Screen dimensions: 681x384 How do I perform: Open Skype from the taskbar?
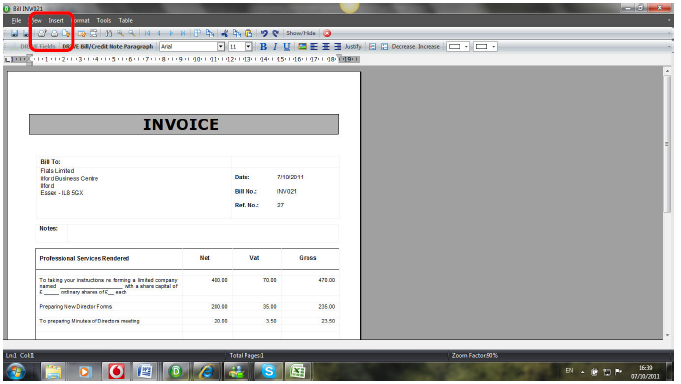(x=268, y=371)
